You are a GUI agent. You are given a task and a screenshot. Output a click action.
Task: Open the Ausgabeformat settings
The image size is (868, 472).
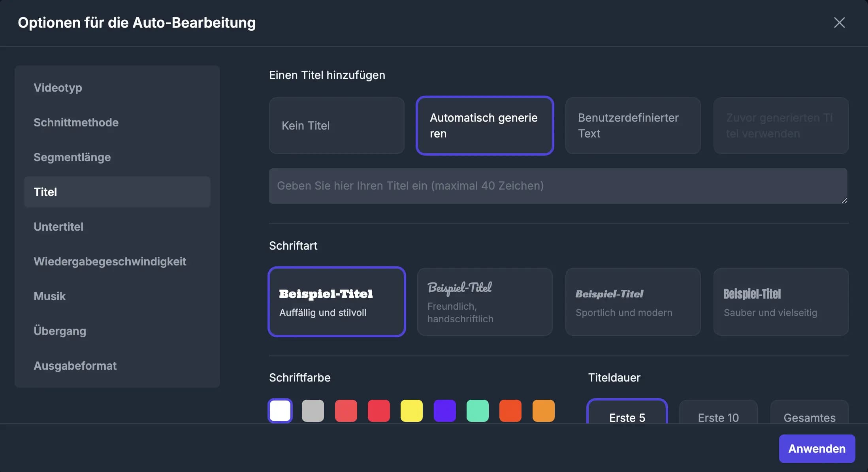point(75,366)
